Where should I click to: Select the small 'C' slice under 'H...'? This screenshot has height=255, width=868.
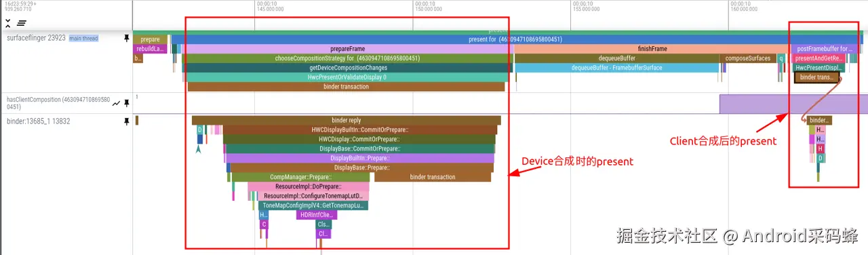(264, 224)
